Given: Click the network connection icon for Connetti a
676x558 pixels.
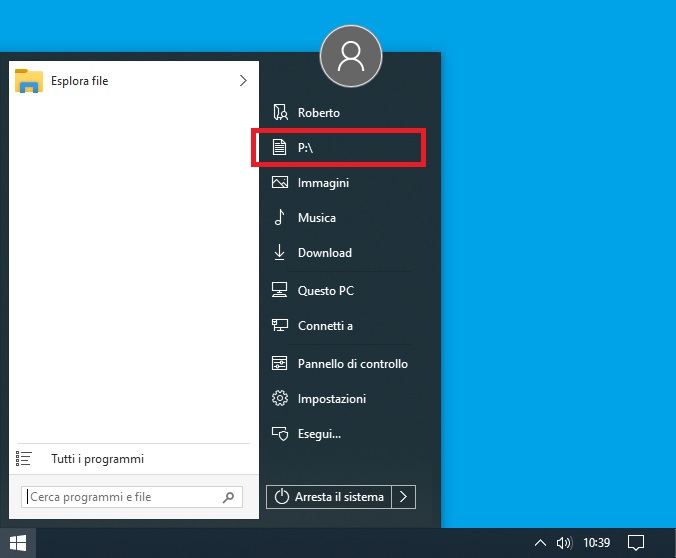Looking at the screenshot, I should [280, 325].
